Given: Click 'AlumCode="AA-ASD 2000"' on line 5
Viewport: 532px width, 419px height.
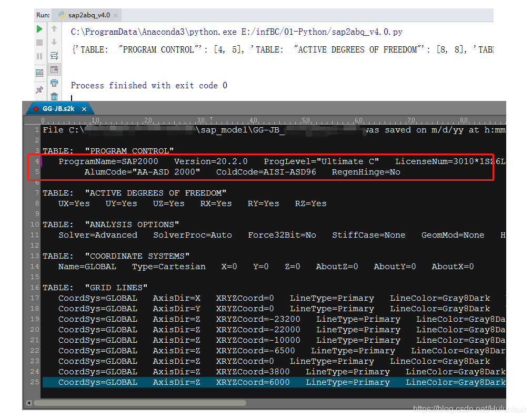Looking at the screenshot, I should [x=142, y=172].
